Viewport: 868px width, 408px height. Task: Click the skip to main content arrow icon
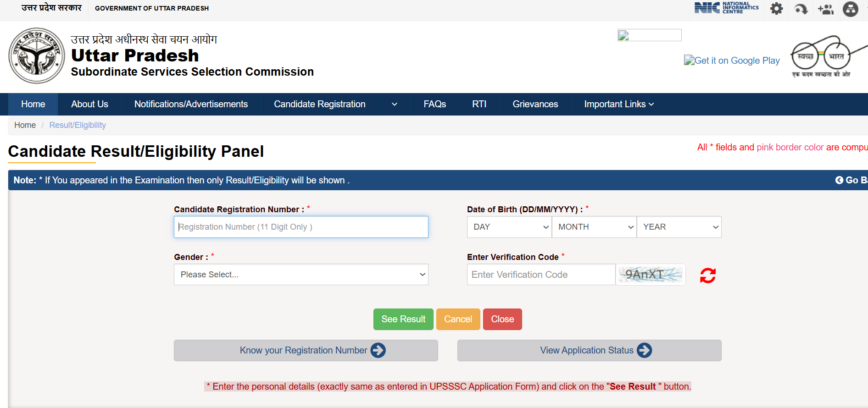click(801, 9)
